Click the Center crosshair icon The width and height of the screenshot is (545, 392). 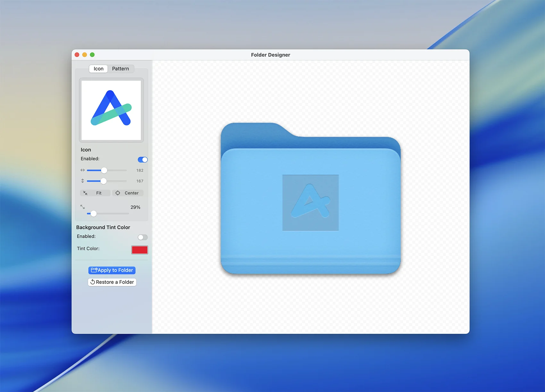[118, 193]
